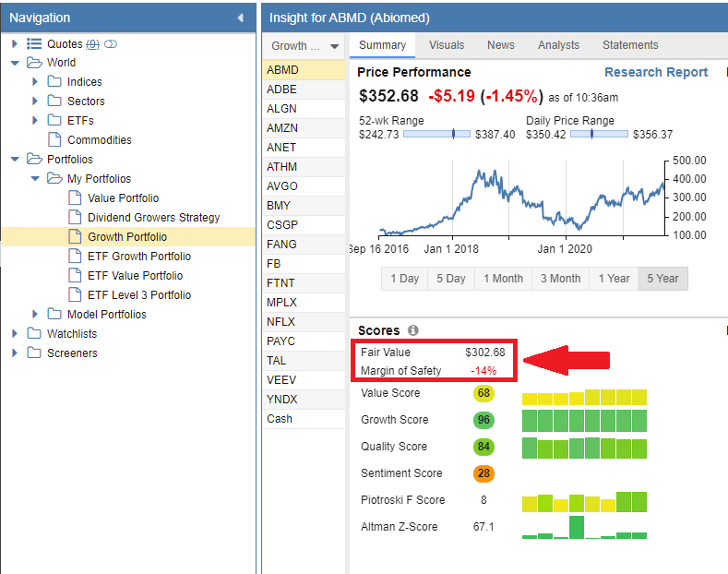The height and width of the screenshot is (574, 728).
Task: Click the Growth Portfolio page icon
Action: [75, 236]
